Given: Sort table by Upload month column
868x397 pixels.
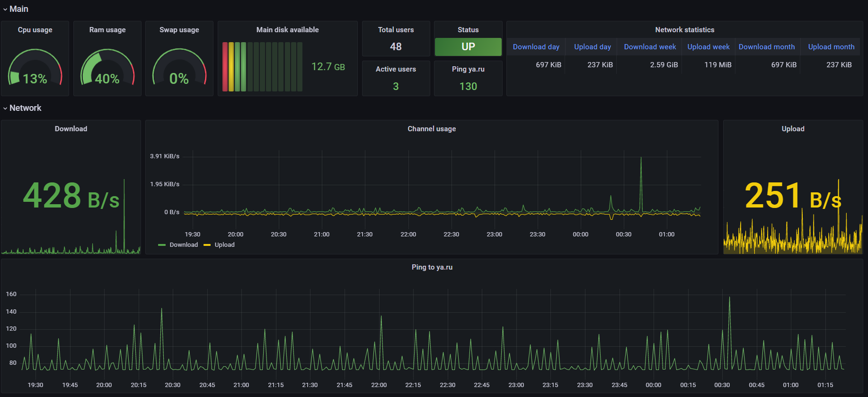Looking at the screenshot, I should pyautogui.click(x=832, y=47).
